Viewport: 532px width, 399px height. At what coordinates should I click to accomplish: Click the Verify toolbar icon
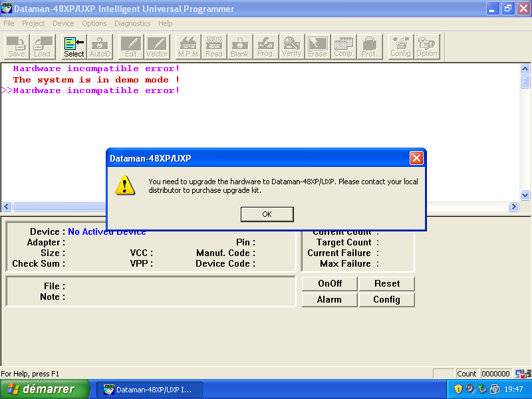291,47
